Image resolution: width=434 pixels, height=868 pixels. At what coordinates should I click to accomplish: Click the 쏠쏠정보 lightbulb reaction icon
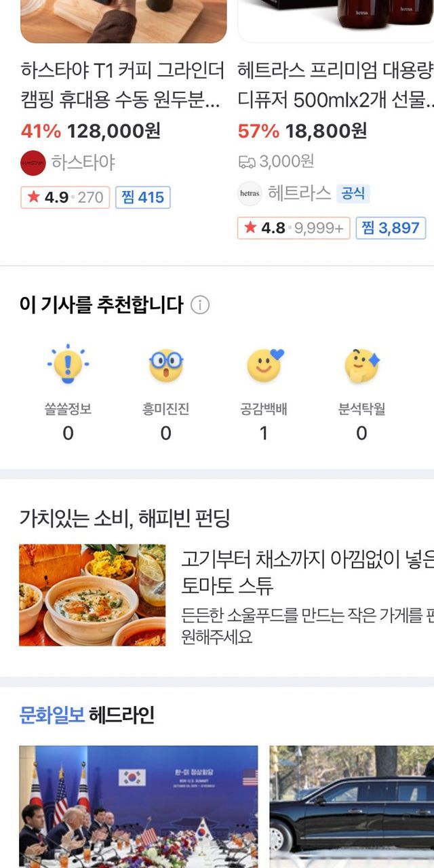[68, 366]
